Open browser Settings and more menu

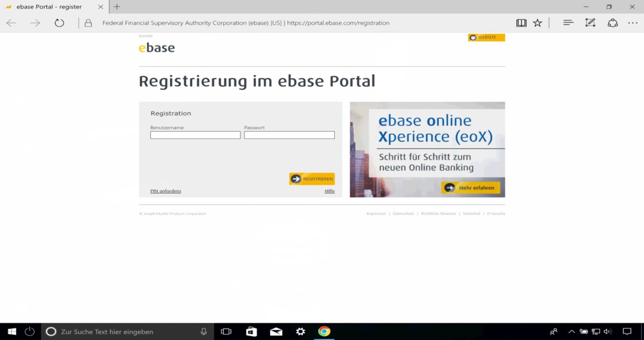(632, 23)
